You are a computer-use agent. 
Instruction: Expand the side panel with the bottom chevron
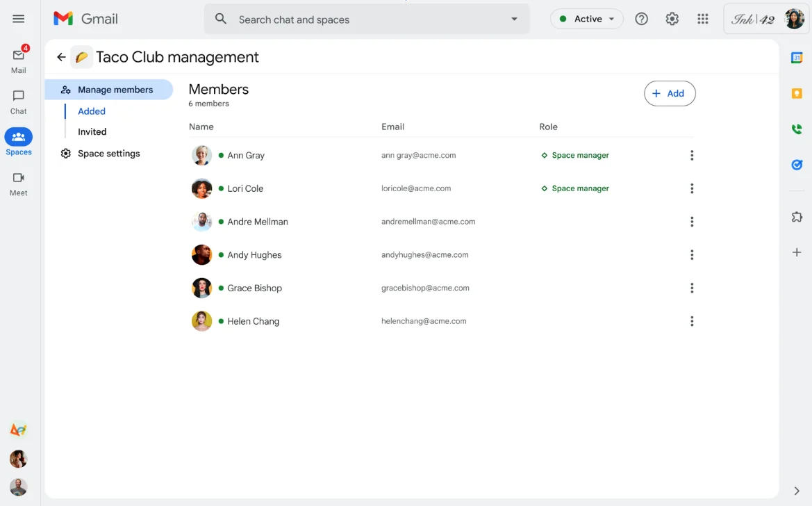tap(797, 491)
